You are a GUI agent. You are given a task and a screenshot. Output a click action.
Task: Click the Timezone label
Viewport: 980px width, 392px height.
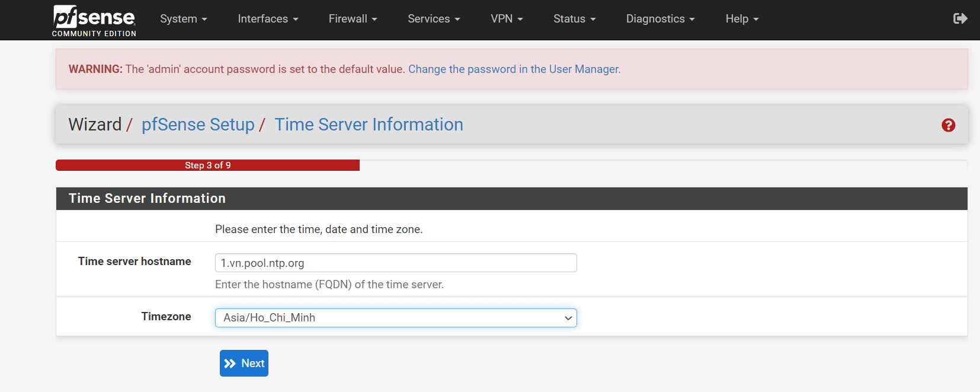166,317
